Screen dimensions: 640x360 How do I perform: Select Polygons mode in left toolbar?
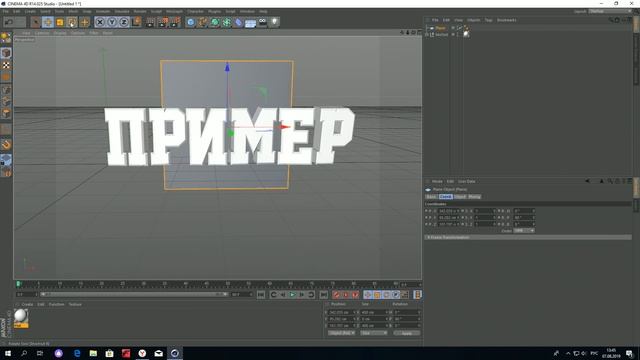pos(6,113)
